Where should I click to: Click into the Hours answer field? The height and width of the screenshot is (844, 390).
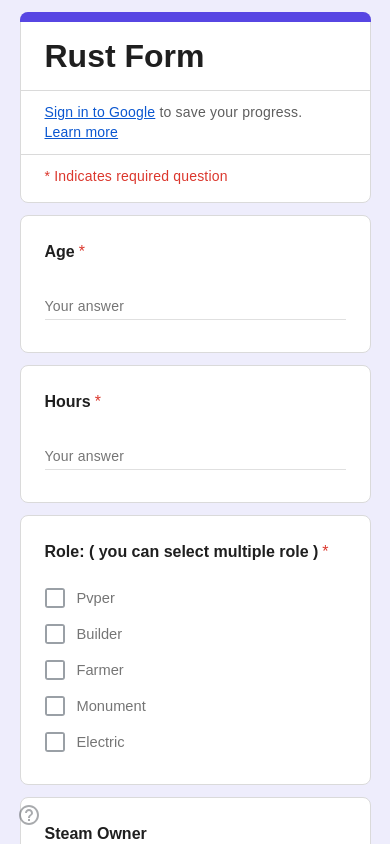click(195, 456)
